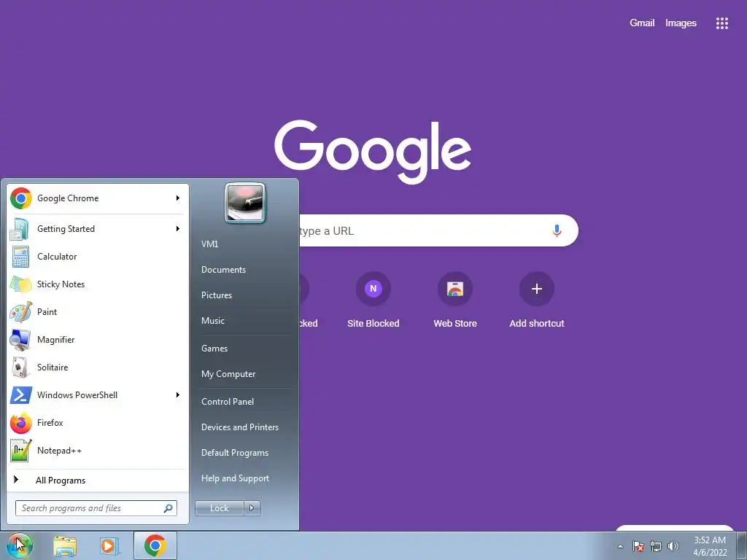Image resolution: width=747 pixels, height=560 pixels.
Task: Click Show desktop strip at taskbar end
Action: (x=742, y=546)
